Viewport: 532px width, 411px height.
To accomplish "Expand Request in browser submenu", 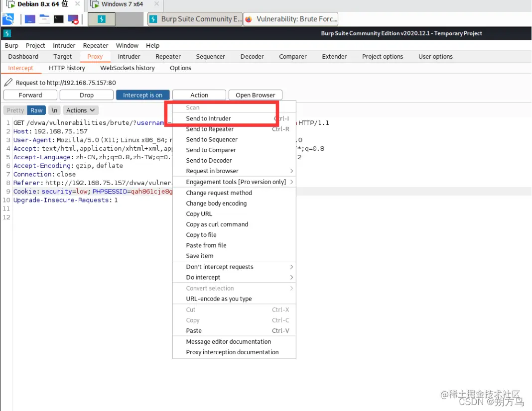I will click(x=234, y=171).
